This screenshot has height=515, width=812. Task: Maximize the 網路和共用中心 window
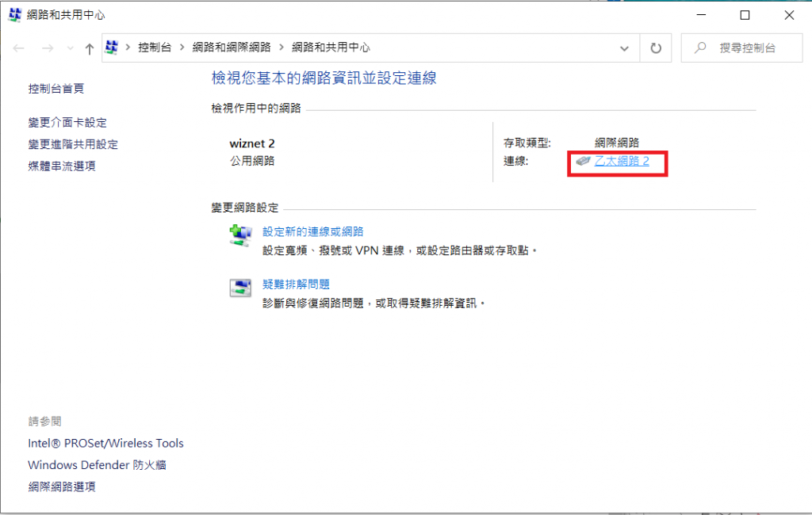(745, 15)
